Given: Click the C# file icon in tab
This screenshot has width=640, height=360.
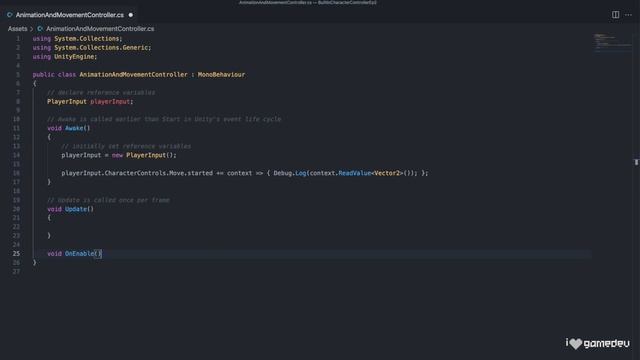Looking at the screenshot, I should pos(9,15).
